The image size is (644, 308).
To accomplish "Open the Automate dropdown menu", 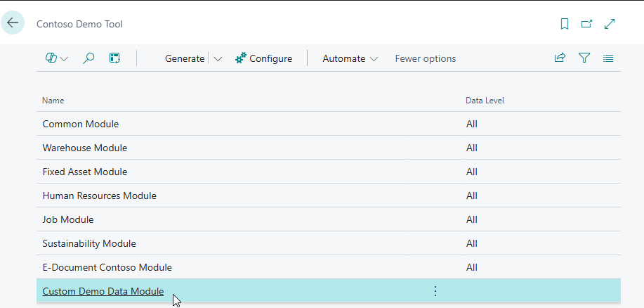I will [x=350, y=59].
